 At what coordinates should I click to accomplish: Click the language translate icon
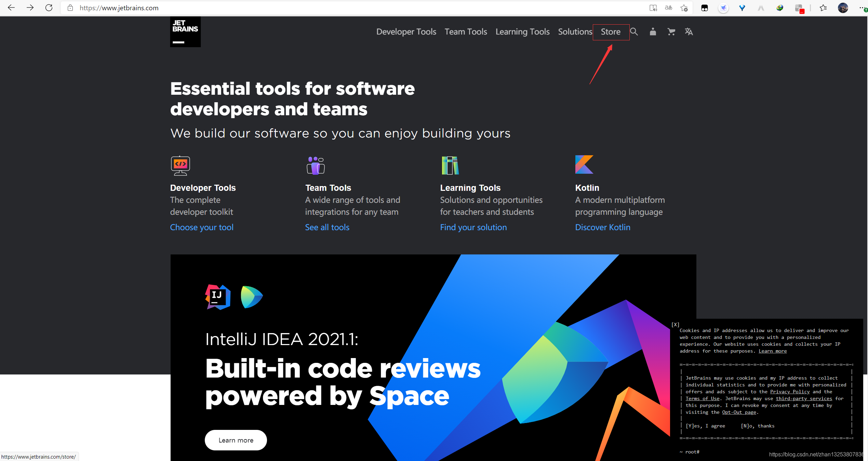pos(689,32)
